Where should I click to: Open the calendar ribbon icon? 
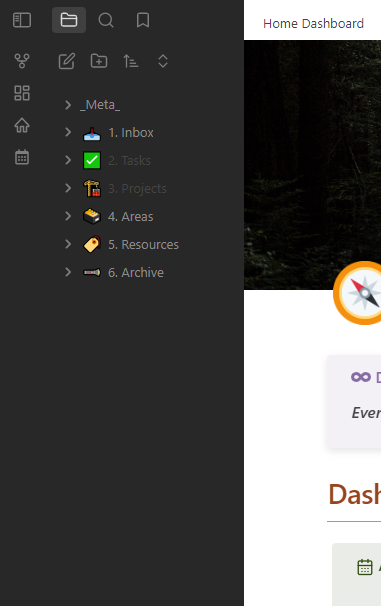click(x=22, y=157)
